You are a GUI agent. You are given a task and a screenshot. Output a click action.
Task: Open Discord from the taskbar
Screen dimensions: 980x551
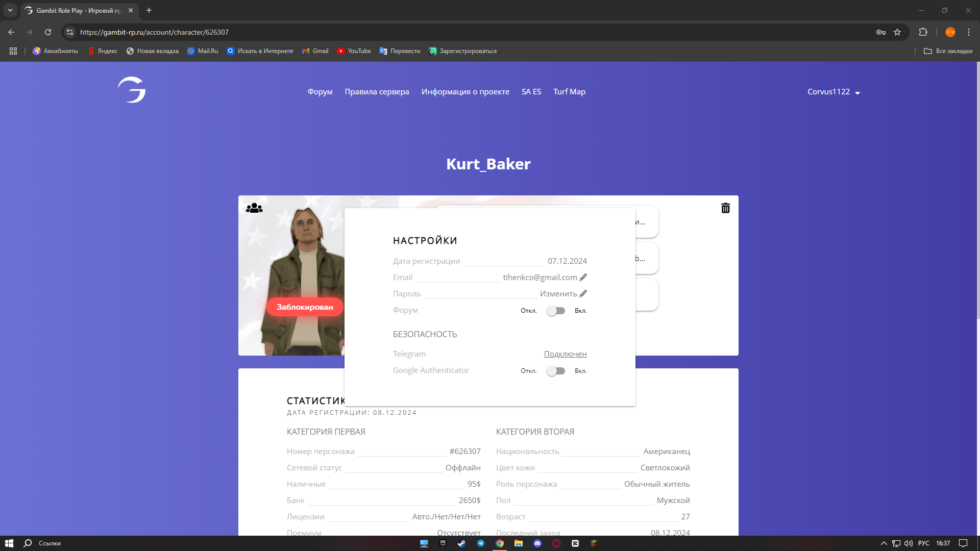pyautogui.click(x=537, y=543)
